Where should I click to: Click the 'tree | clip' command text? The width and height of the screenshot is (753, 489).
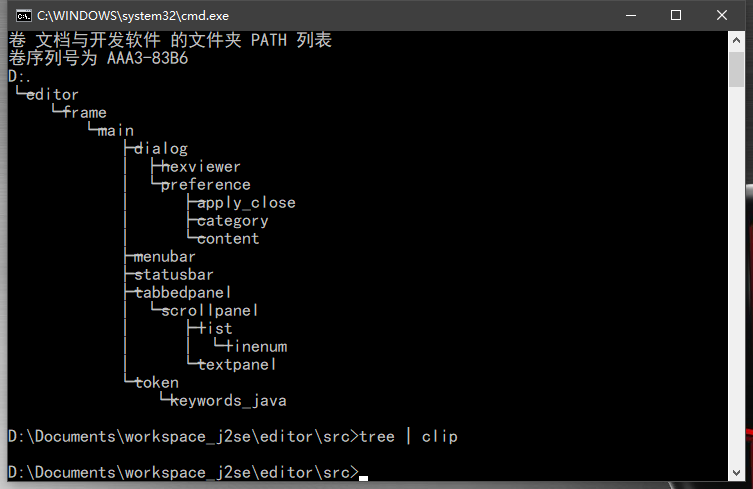coord(408,437)
